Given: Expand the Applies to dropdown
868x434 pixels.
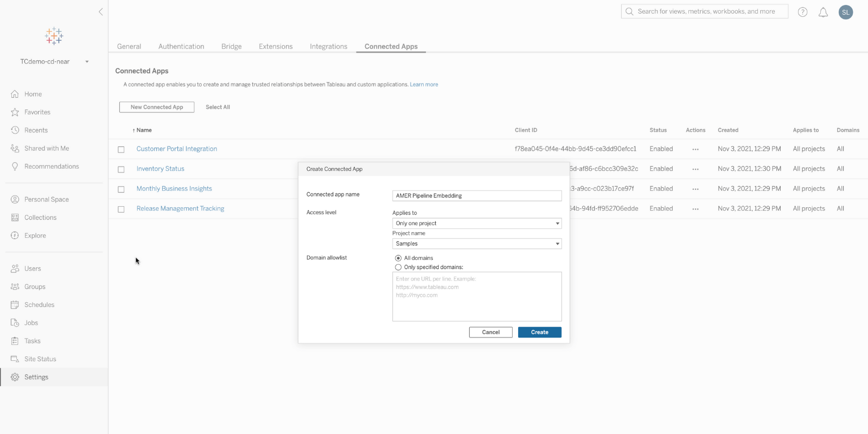Looking at the screenshot, I should coord(476,224).
